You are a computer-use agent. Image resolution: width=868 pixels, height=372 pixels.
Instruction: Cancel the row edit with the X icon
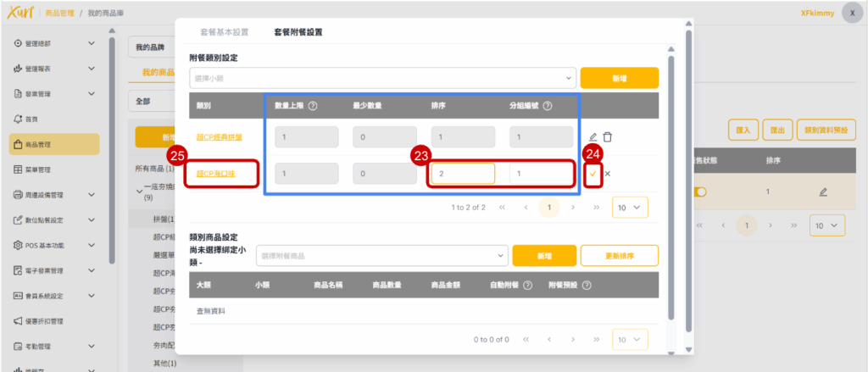pos(608,174)
